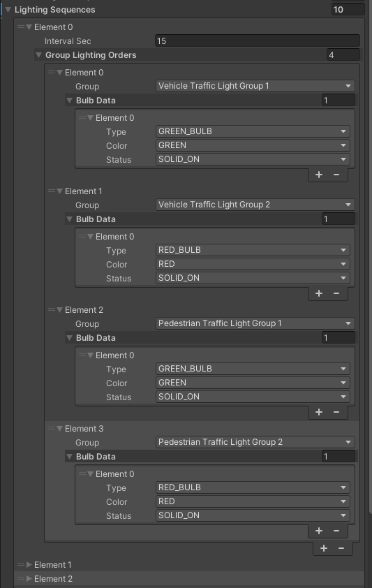Expand collapsed Element 2 of Lighting Sequences

click(29, 579)
